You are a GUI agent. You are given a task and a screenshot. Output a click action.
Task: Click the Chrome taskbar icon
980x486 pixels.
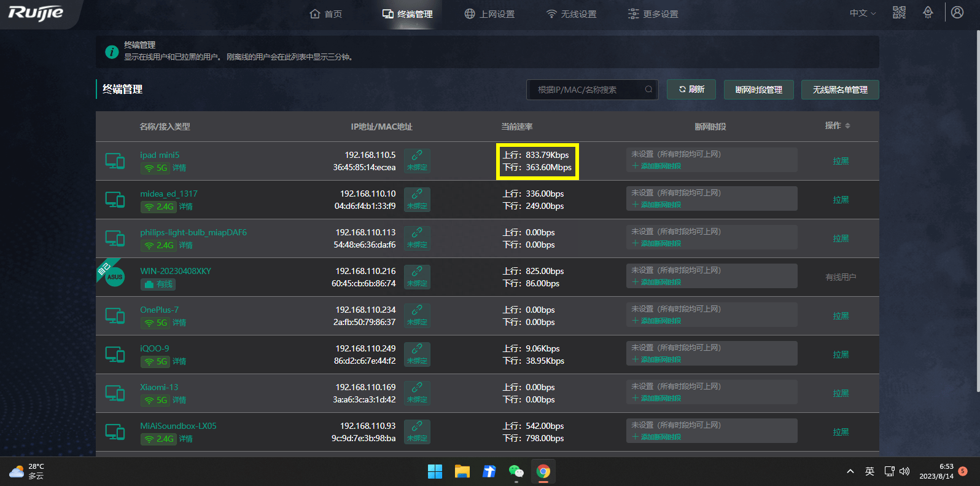click(543, 471)
